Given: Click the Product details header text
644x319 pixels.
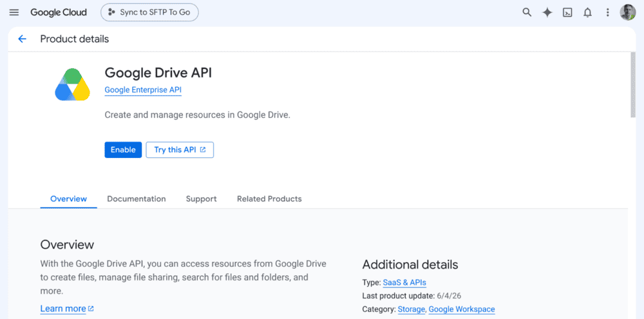Looking at the screenshot, I should [74, 39].
